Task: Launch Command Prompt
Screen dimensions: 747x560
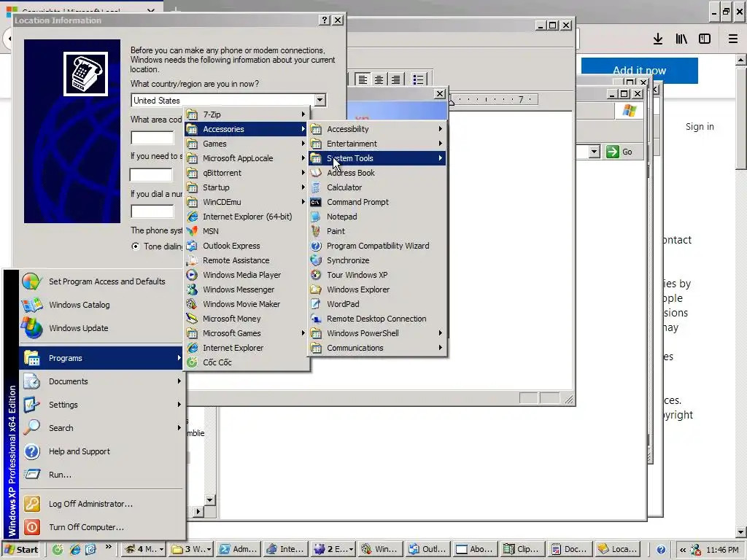Action: click(x=377, y=202)
